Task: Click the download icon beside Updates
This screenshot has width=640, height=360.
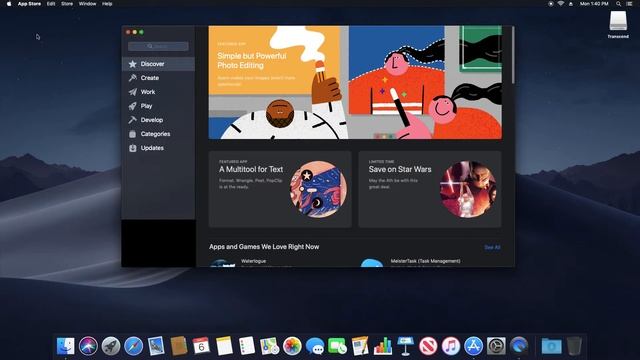Action: tap(132, 148)
